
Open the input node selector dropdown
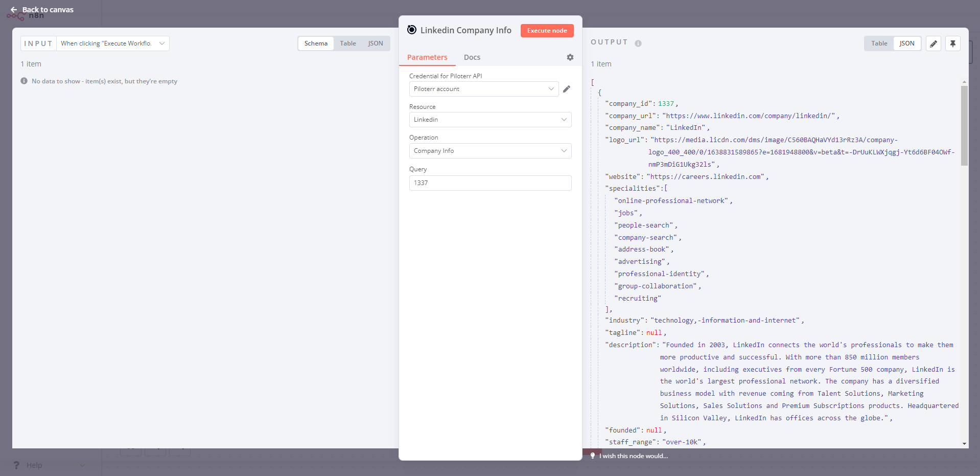pyautogui.click(x=113, y=43)
